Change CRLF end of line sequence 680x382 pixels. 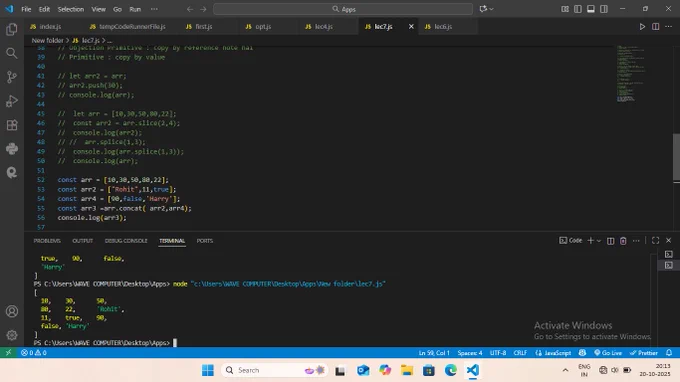[520, 353]
